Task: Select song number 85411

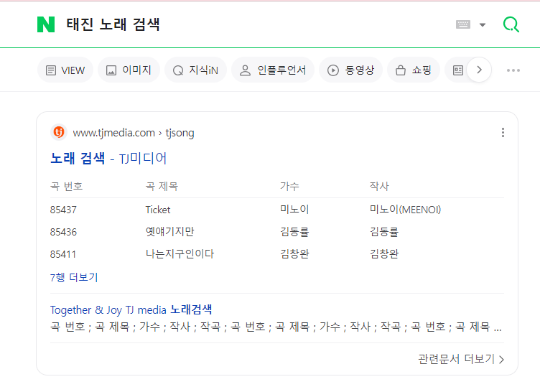Action: tap(63, 254)
